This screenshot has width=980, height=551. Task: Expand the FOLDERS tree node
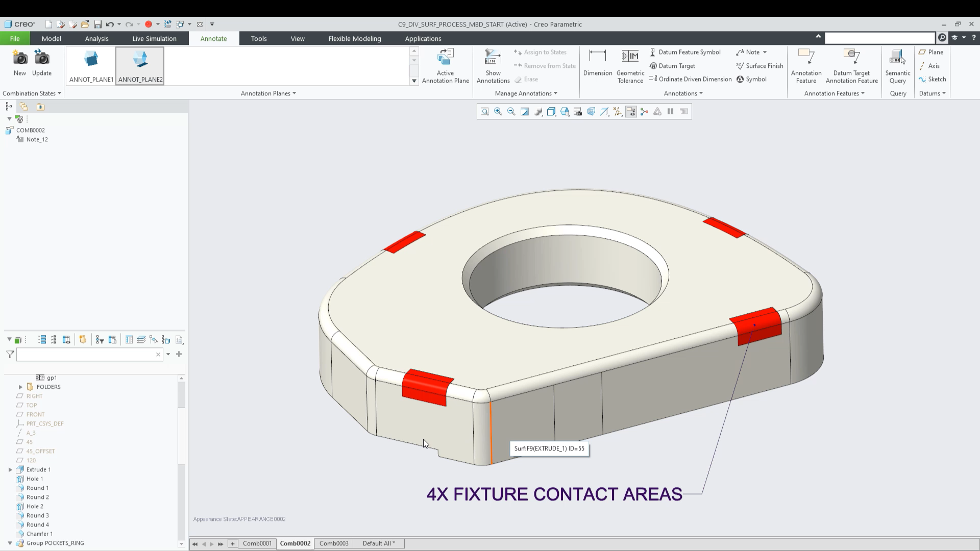(x=20, y=387)
